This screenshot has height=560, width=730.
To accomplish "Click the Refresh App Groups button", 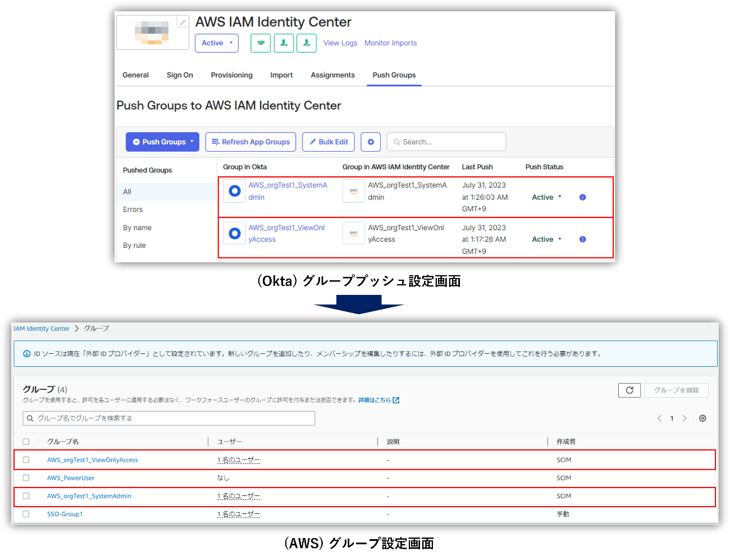I will coord(250,142).
